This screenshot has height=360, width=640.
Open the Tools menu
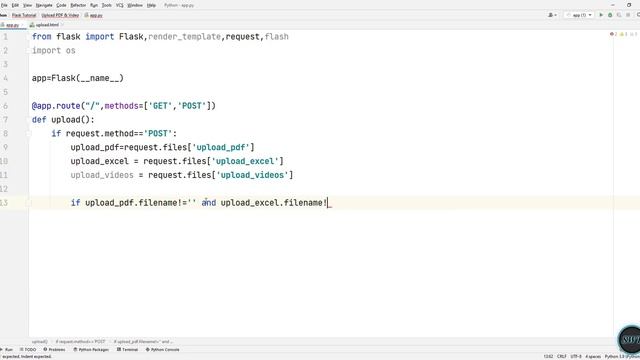coord(107,5)
